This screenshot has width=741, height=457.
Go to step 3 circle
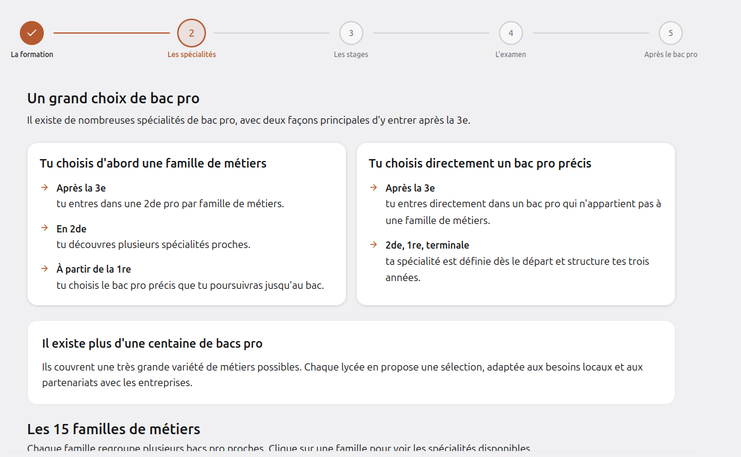[x=351, y=33]
